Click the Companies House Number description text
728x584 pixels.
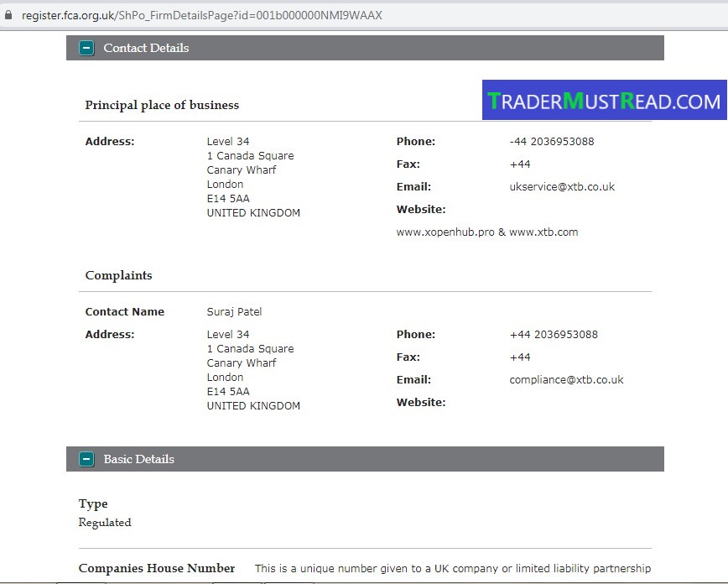pyautogui.click(x=453, y=568)
